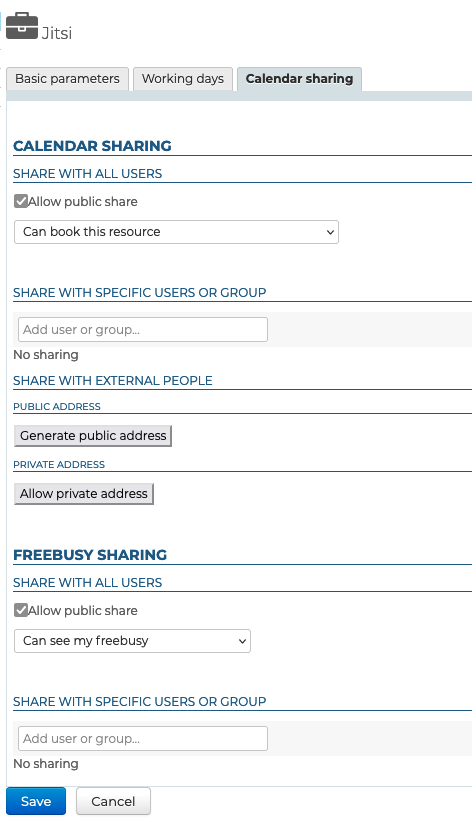Click the Jitsi resource title text
Image resolution: width=472 pixels, height=821 pixels.
(x=57, y=33)
